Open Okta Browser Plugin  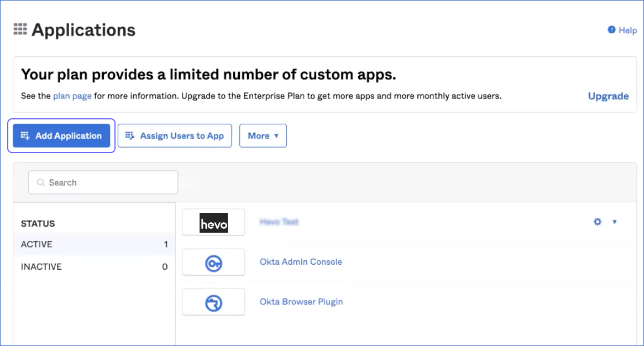[x=301, y=301]
